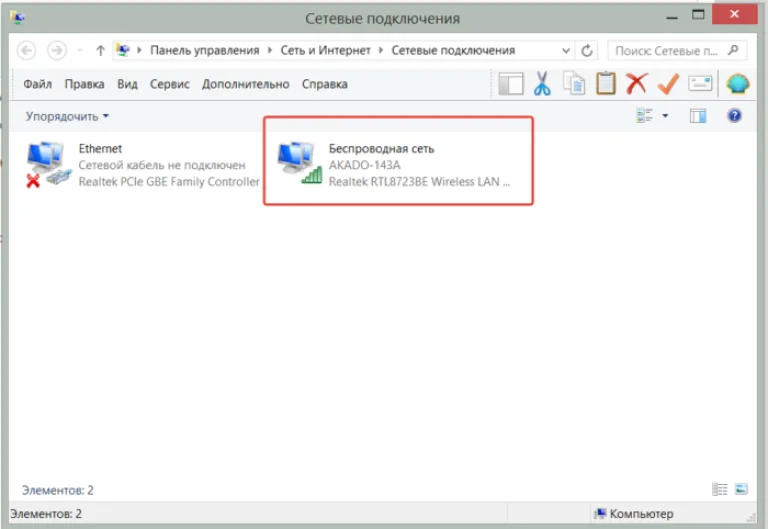Expand arrow after Панель управления breadcrumb
The image size is (768, 529).
270,50
